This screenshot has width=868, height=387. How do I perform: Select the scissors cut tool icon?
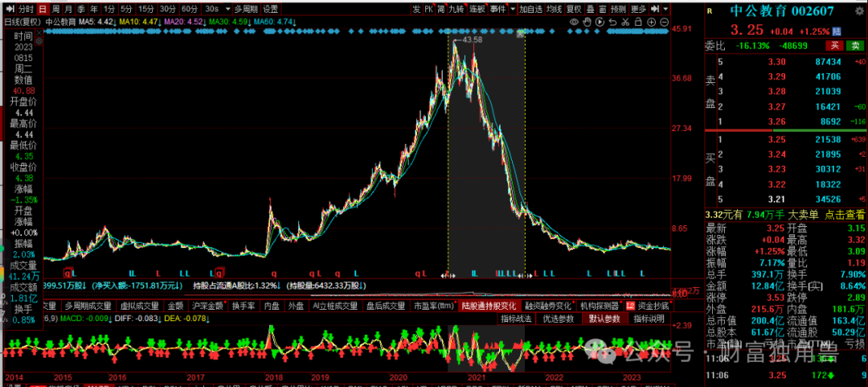pyautogui.click(x=624, y=22)
